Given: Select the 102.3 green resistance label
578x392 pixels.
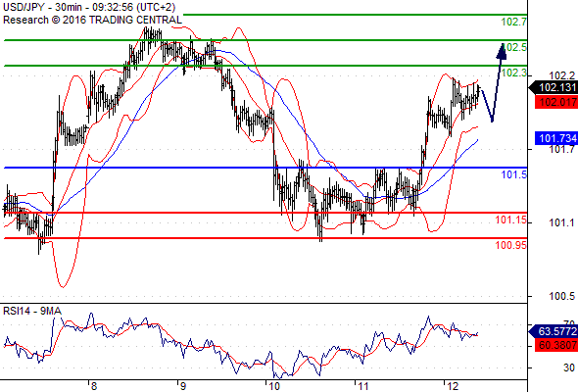Looking at the screenshot, I should [x=514, y=73].
